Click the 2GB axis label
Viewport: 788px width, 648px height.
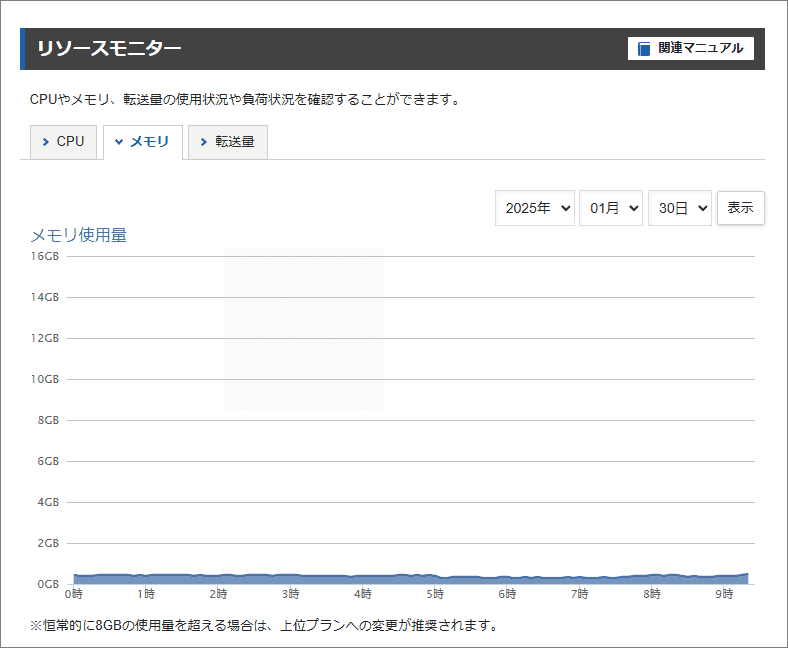[48, 543]
